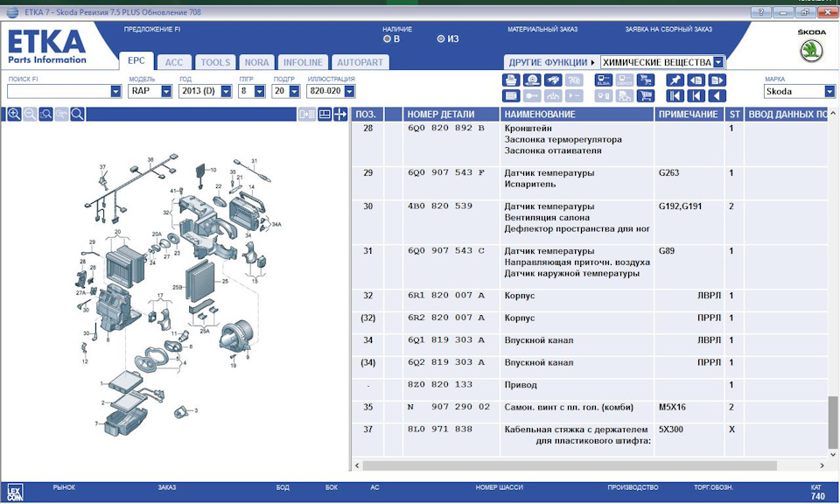Viewport: 840px width, 504px height.
Task: Click the plain left arrow back icon
Action: point(717,96)
